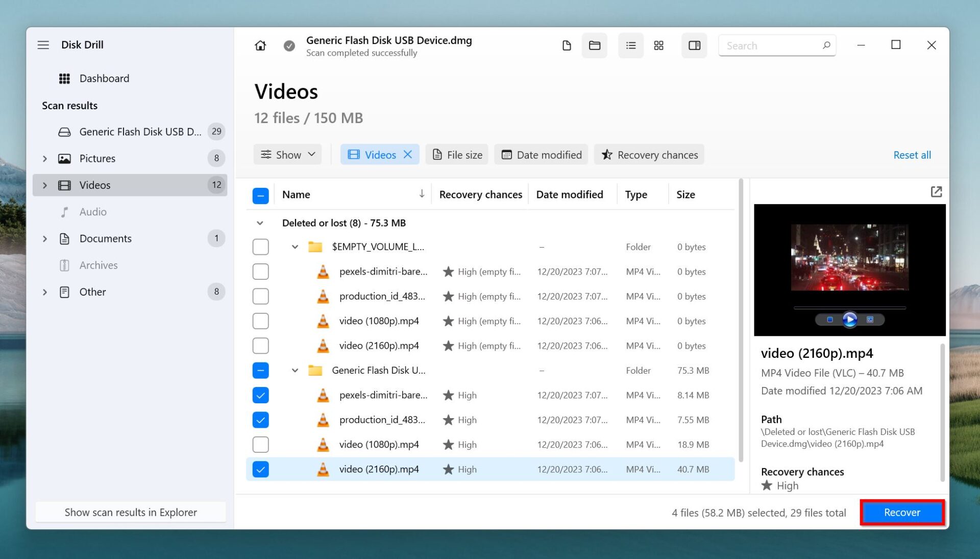Click the Recover button
The image size is (980, 559).
tap(901, 513)
